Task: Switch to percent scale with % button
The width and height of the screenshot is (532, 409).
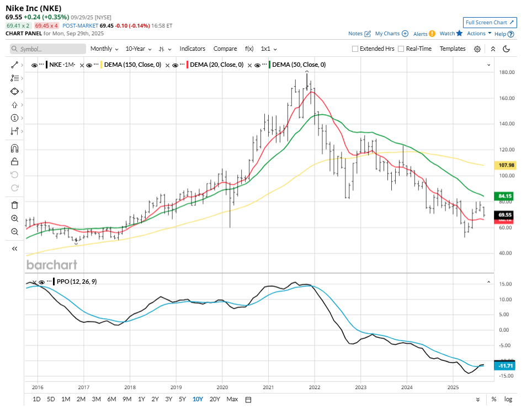Action: coord(494,400)
